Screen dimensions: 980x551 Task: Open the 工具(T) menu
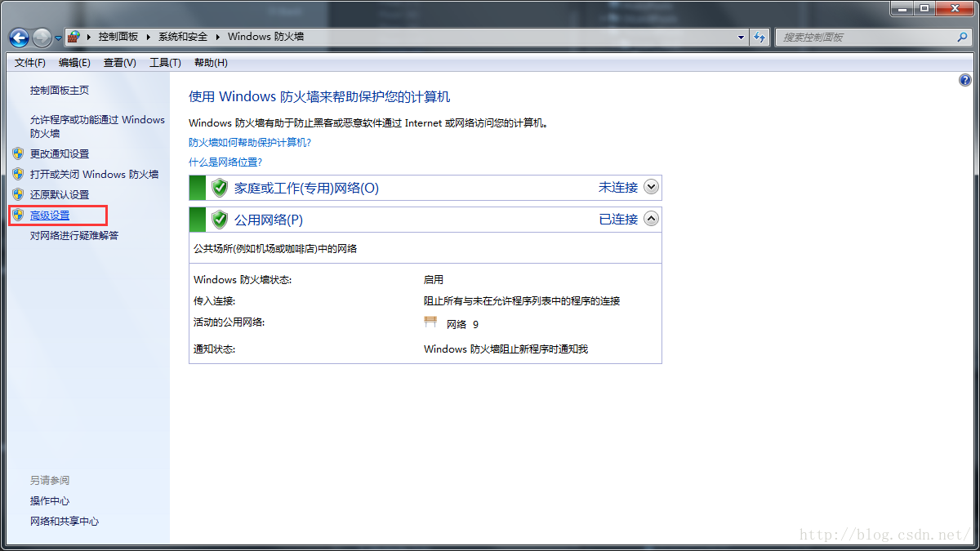pos(165,63)
